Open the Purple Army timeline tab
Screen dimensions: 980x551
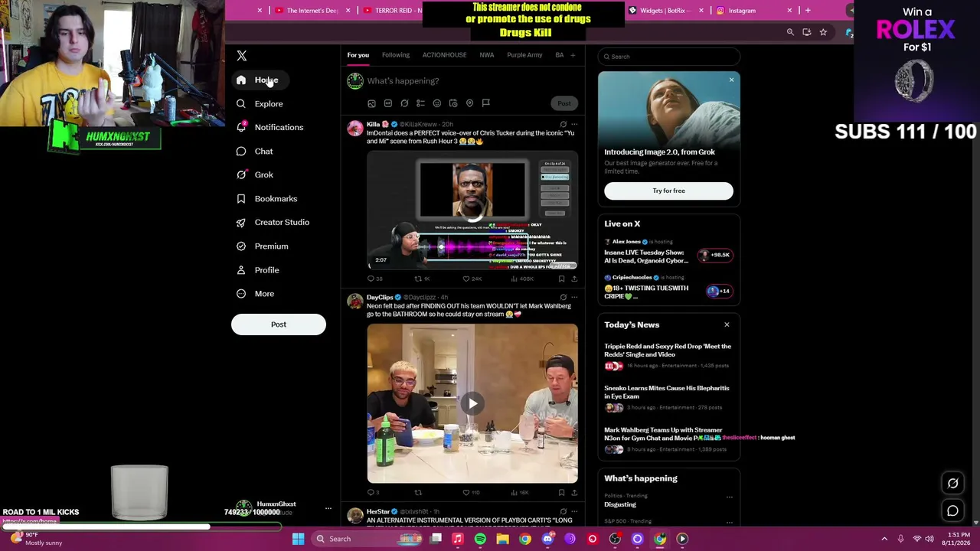524,55
